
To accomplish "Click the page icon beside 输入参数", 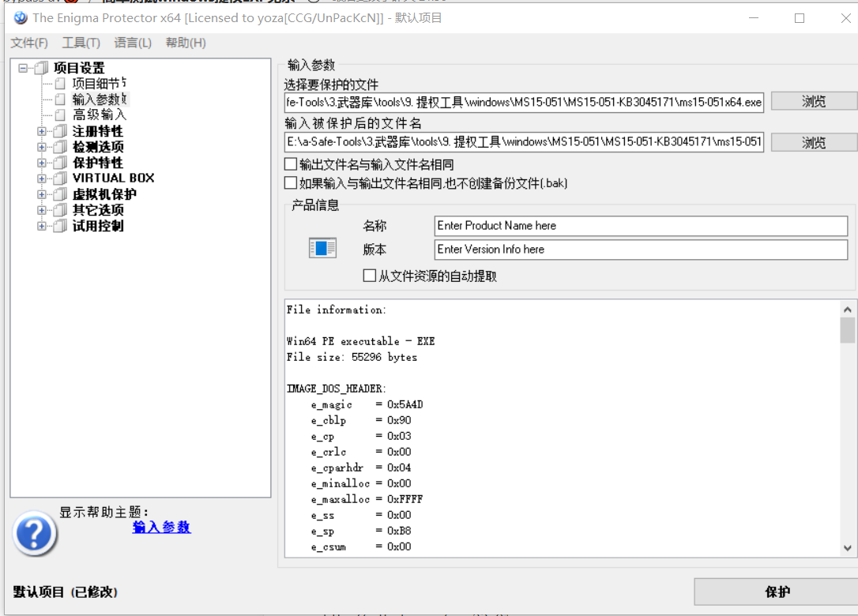I will pos(60,99).
